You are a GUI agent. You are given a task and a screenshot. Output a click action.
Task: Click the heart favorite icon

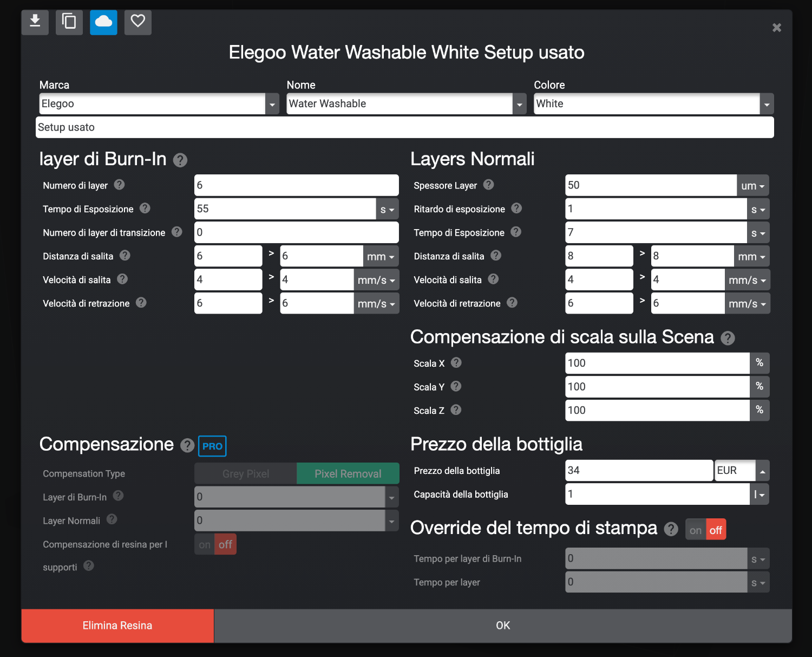[x=138, y=22]
